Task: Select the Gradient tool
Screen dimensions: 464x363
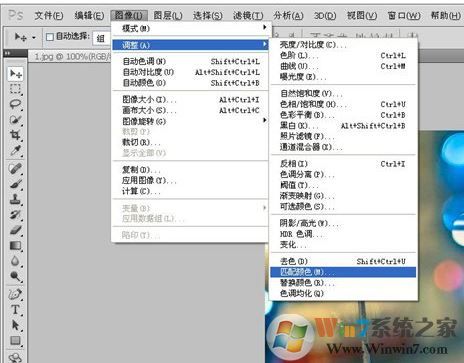Action: pyautogui.click(x=15, y=246)
